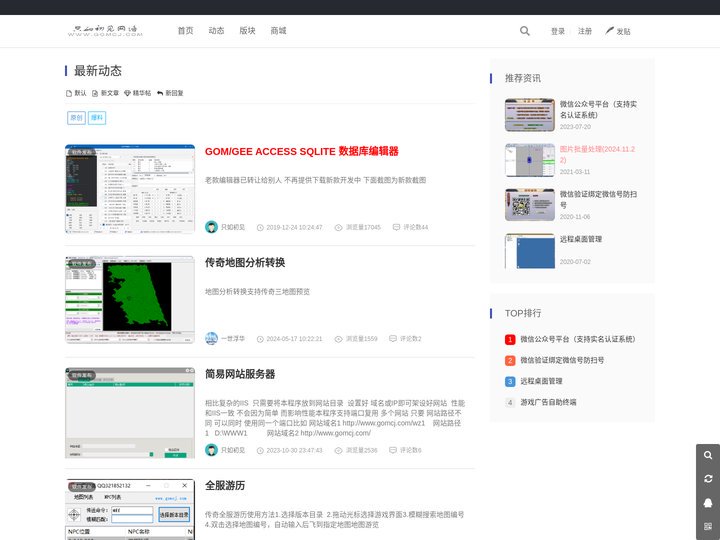Click the orange rank 2 badge

pyautogui.click(x=510, y=360)
